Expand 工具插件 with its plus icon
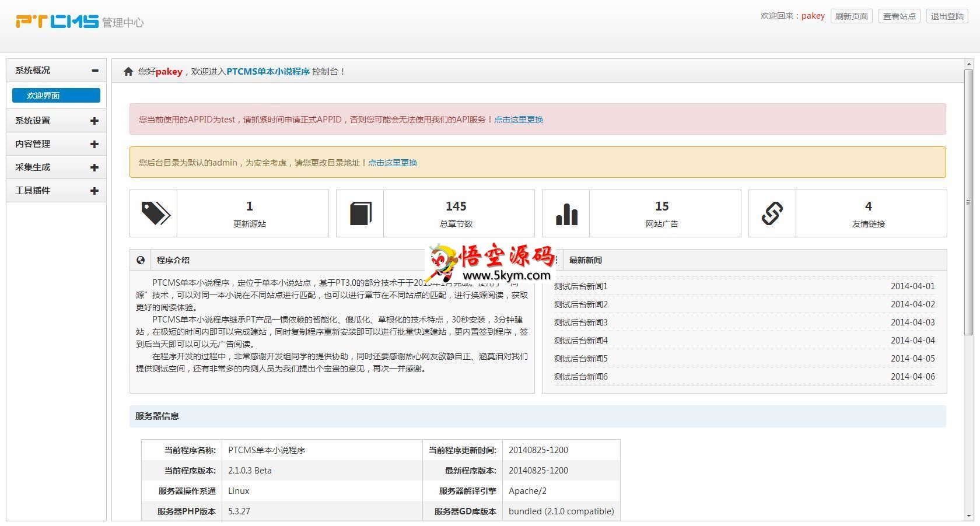The image size is (980, 526). [x=94, y=191]
